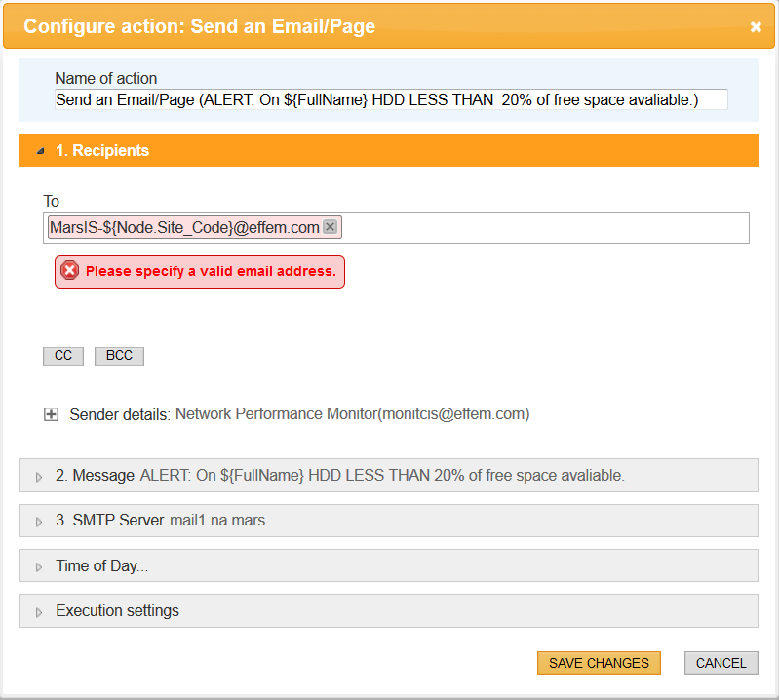Click the 1. Recipients header title

(102, 151)
